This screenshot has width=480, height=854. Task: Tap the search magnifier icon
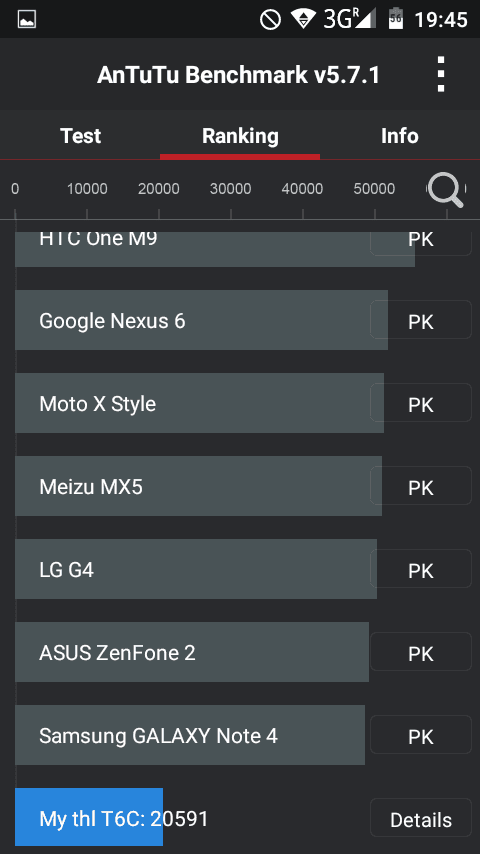[446, 191]
